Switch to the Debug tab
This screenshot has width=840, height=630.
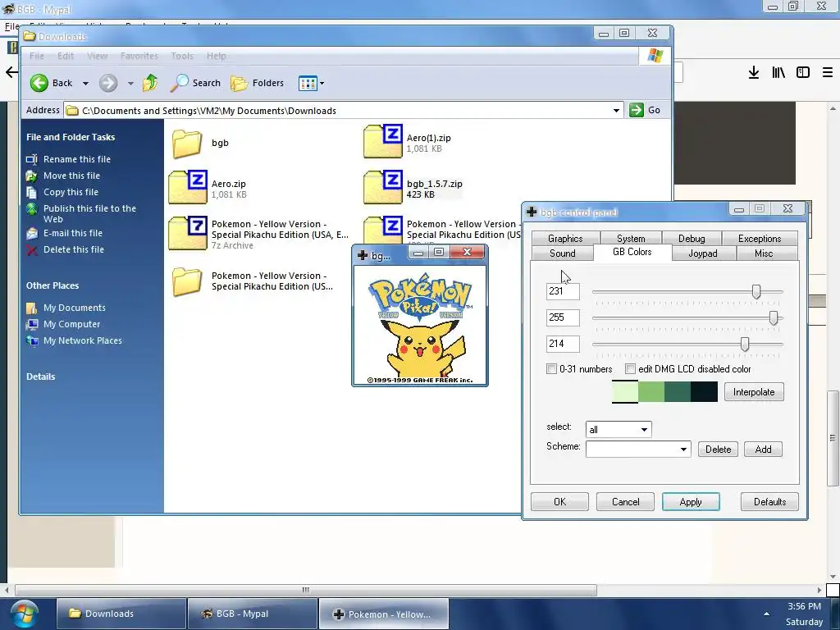point(692,239)
